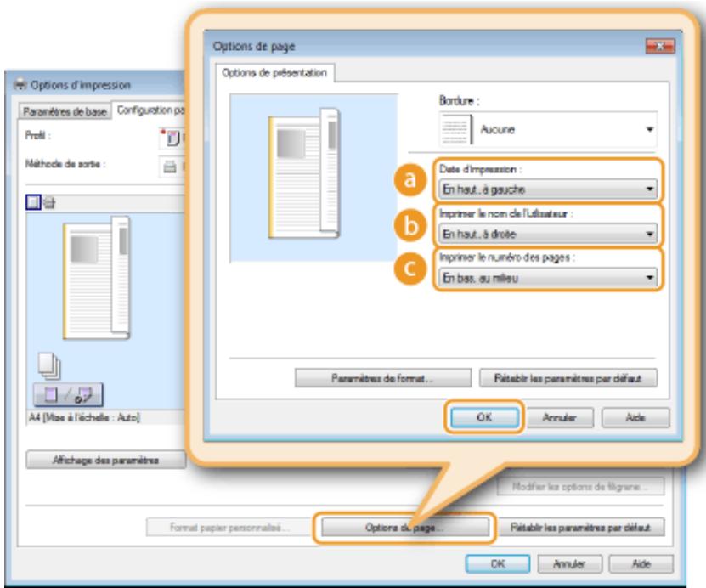Open Date d'impression dropdown En haut, à gauche
This screenshot has height=588, width=706.
548,189
